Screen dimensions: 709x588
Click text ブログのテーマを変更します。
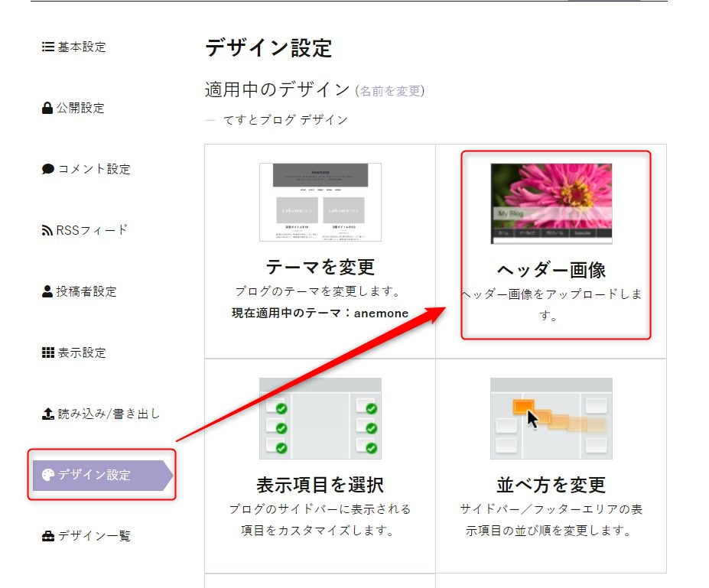318,291
